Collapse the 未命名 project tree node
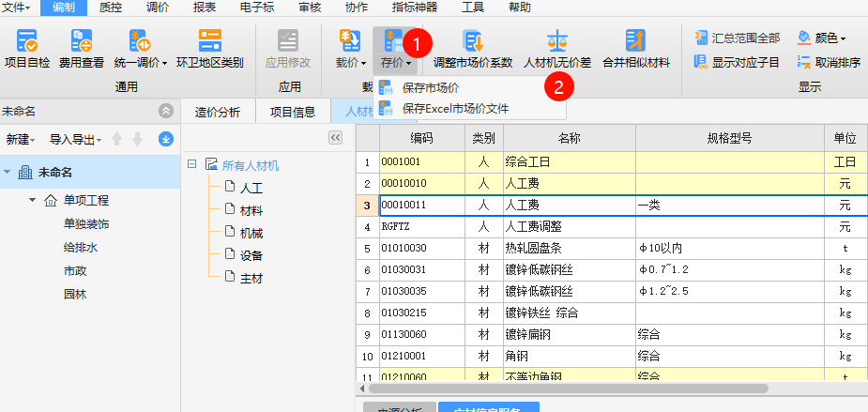This screenshot has height=412, width=868. pos(8,173)
